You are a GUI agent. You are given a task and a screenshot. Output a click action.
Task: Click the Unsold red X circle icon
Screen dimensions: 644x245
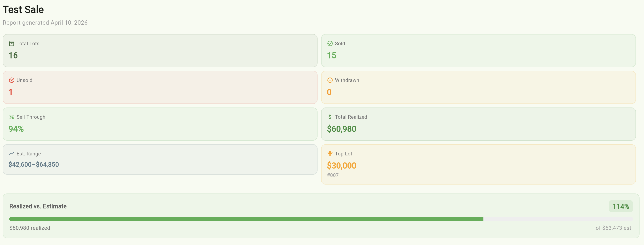11,80
